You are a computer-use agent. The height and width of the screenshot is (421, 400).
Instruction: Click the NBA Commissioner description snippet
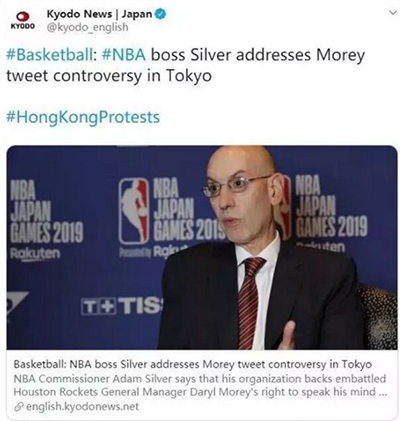200,385
